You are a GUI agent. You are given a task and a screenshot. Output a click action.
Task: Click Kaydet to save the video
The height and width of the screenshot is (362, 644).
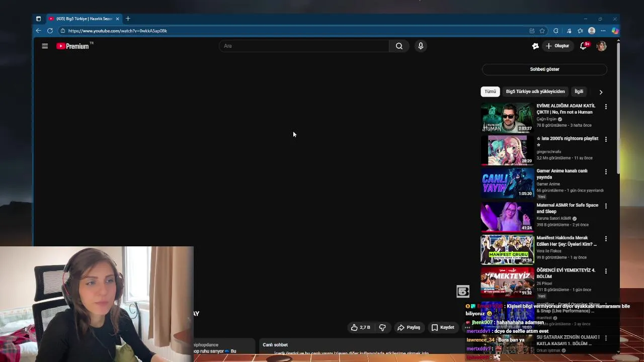[x=443, y=327]
